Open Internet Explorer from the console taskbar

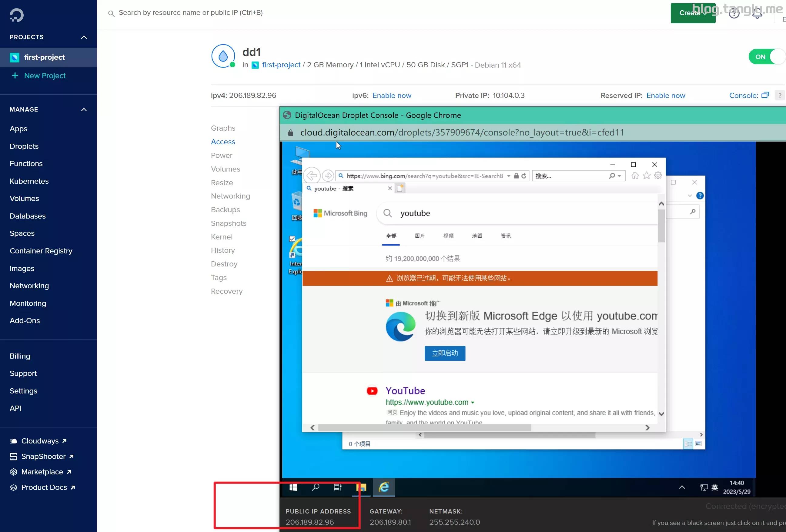click(x=383, y=487)
